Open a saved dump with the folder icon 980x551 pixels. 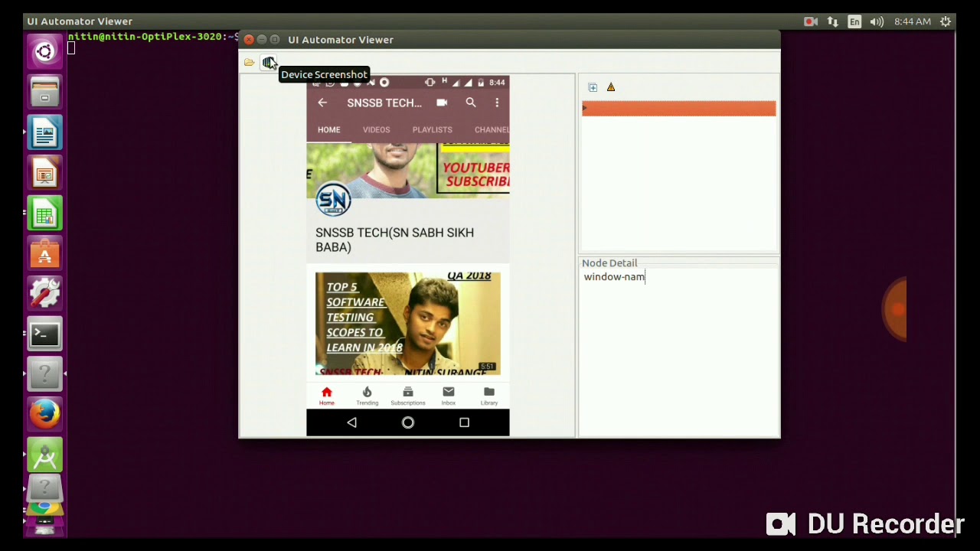[x=250, y=63]
